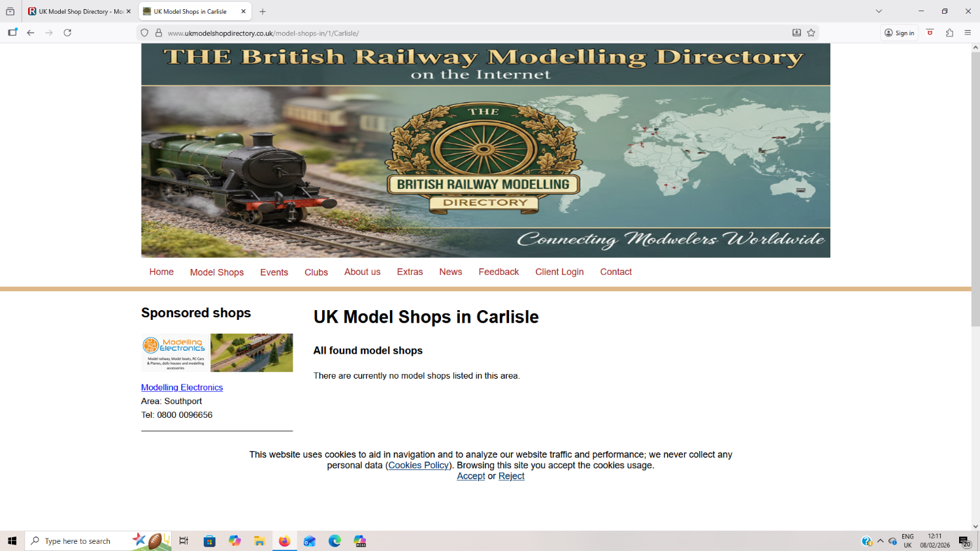This screenshot has height=551, width=980.
Task: Expand the list all tabs dropdown
Action: pyautogui.click(x=879, y=11)
